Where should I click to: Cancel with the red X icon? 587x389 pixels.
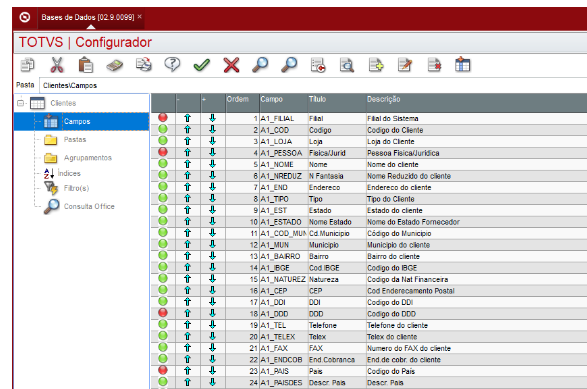(231, 65)
